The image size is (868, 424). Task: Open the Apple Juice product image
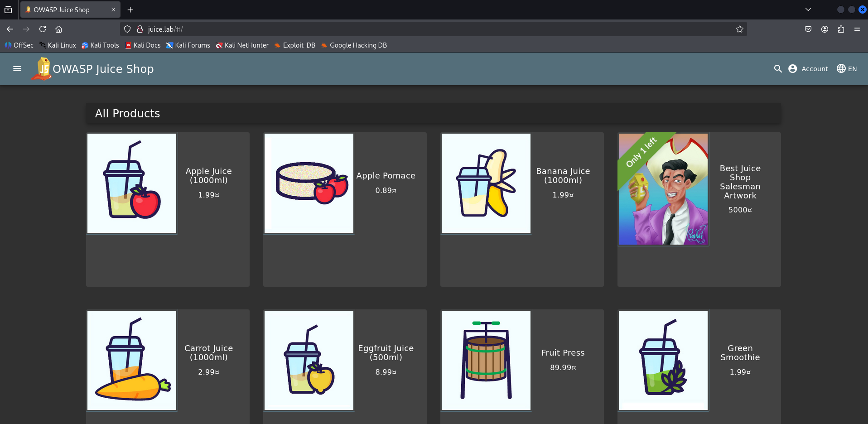(x=132, y=183)
